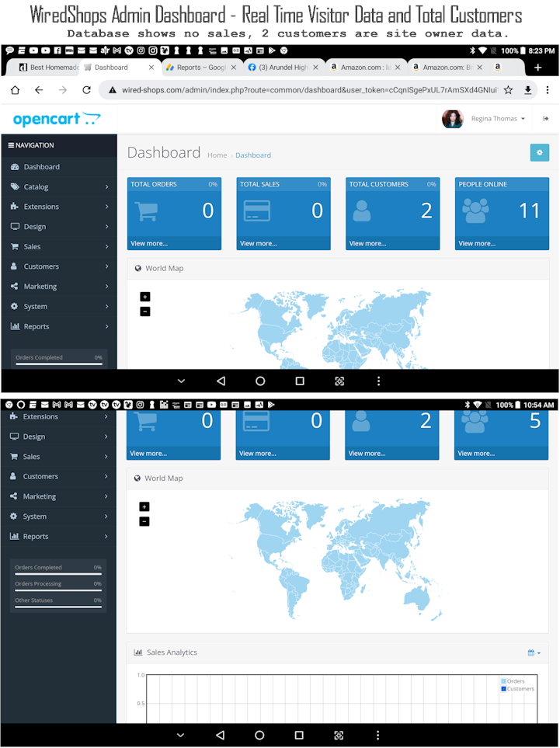Tap Android home circle in lower screenshot

pyautogui.click(x=259, y=735)
